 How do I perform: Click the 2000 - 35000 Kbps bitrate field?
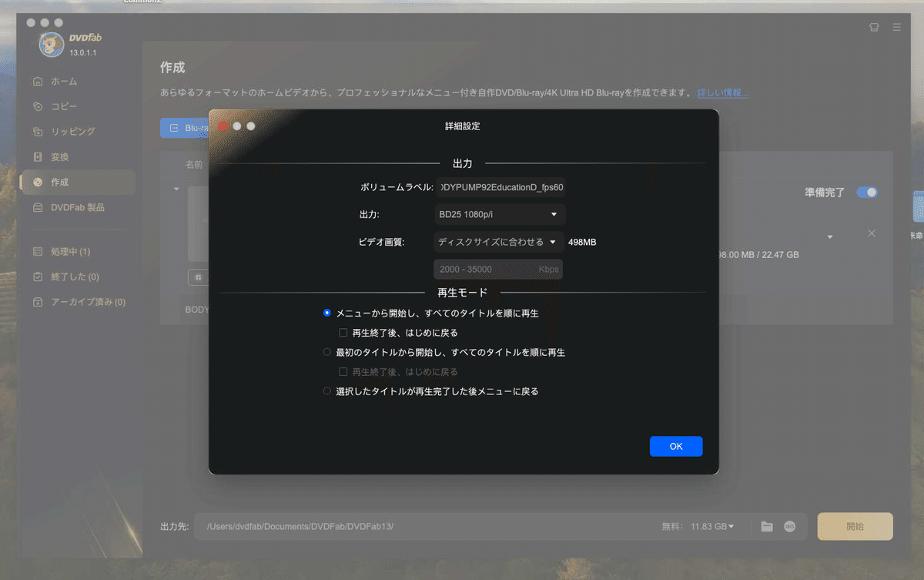point(498,270)
